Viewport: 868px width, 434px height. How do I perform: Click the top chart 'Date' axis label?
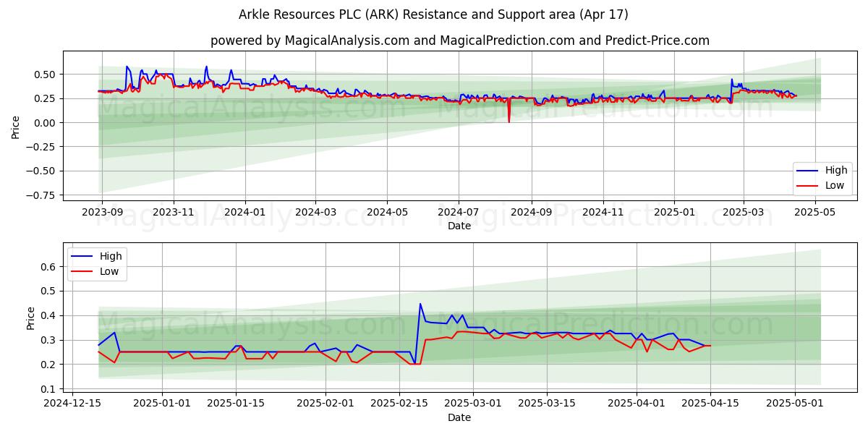(x=459, y=226)
